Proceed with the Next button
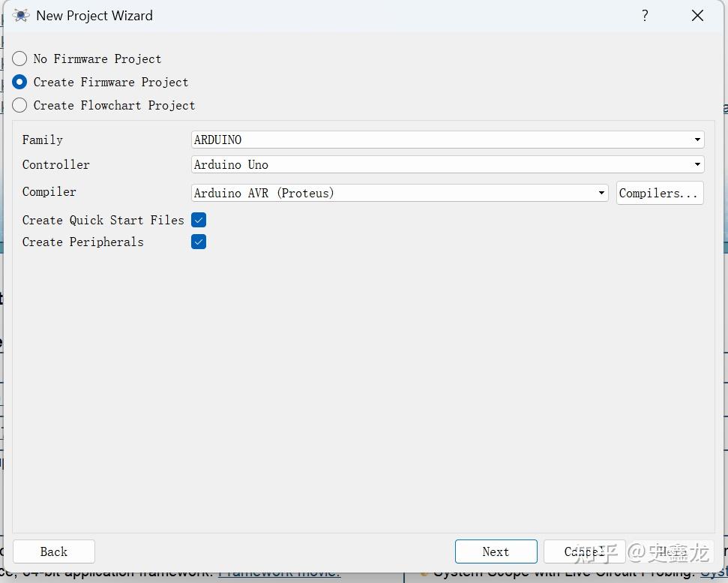The image size is (728, 583). point(496,551)
